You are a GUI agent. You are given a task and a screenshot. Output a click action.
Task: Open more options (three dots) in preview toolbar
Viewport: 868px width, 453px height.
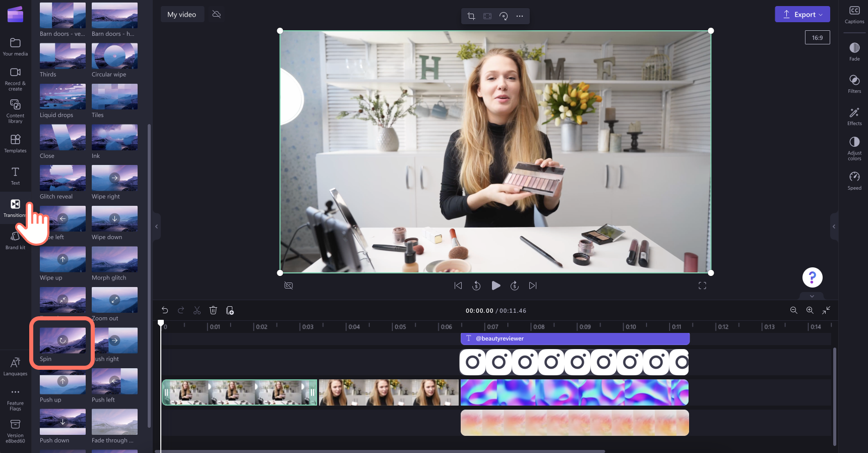[520, 16]
